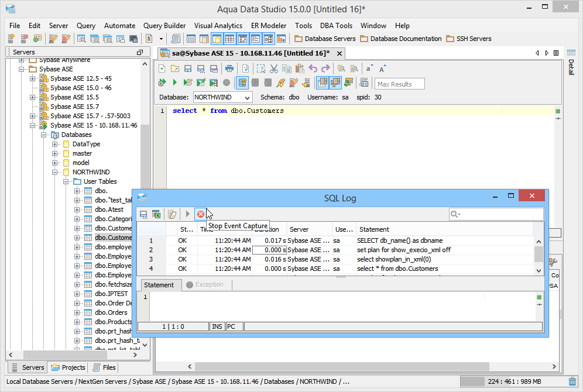Screen dimensions: 583x392
Task: Click the bar chart icon in main toolbar
Action: point(282,38)
